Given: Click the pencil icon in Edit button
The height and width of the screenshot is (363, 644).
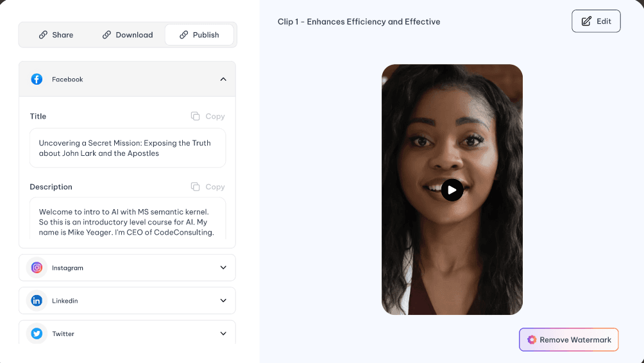Looking at the screenshot, I should (x=586, y=21).
